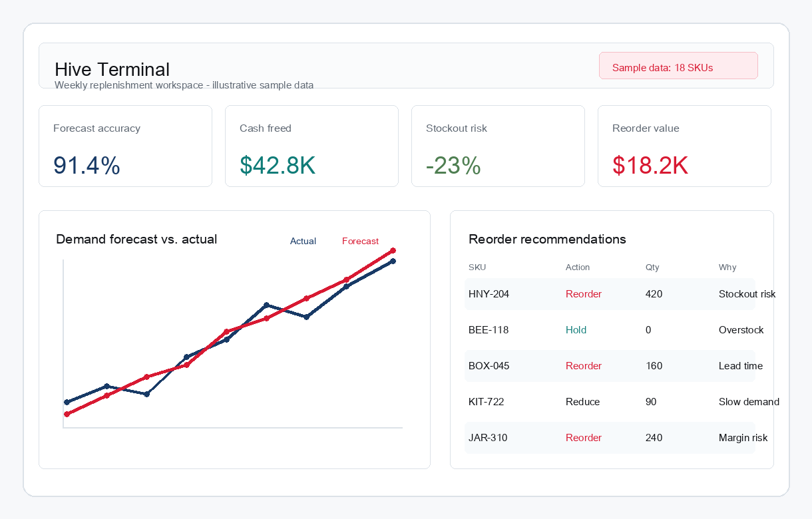Image resolution: width=812 pixels, height=519 pixels.
Task: Click the Why column header
Action: click(727, 267)
